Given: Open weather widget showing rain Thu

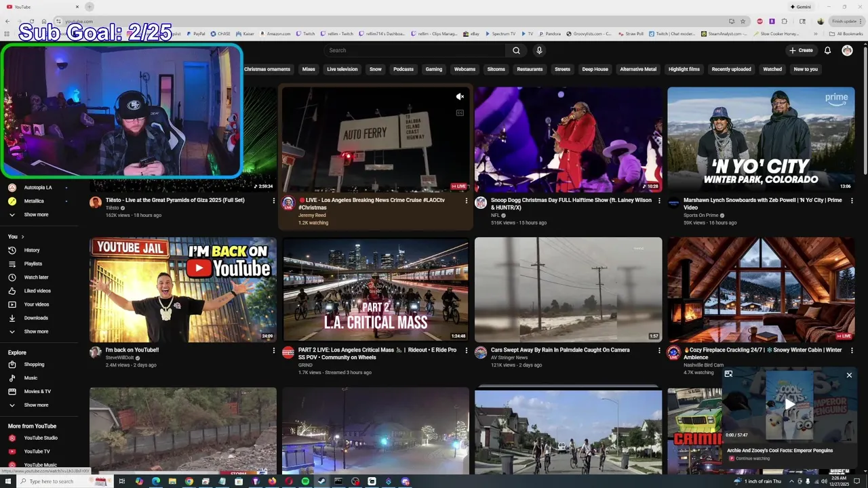Looking at the screenshot, I should pos(757,481).
